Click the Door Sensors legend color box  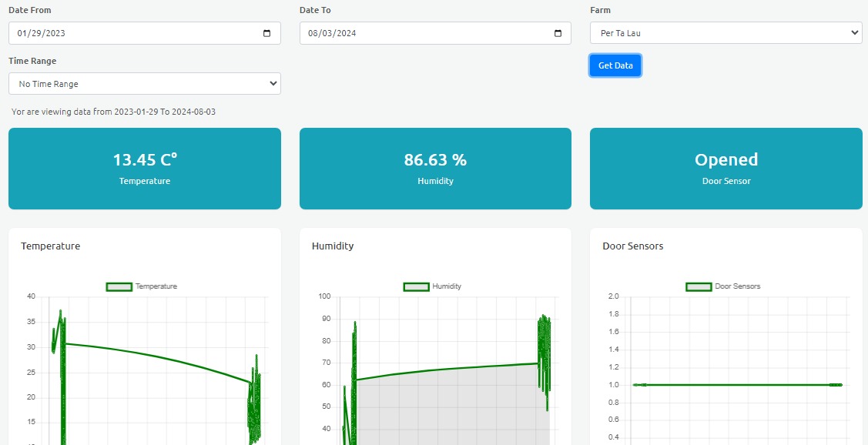click(699, 286)
